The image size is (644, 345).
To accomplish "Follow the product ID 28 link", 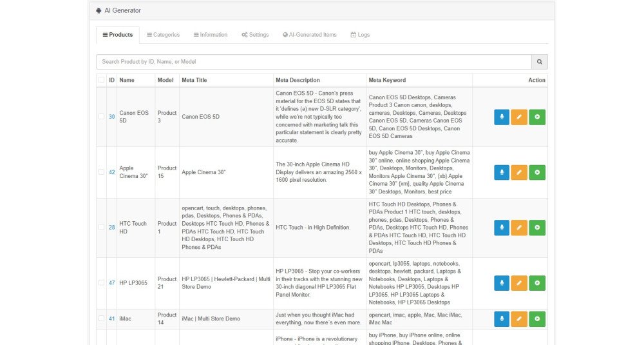I will tap(111, 228).
